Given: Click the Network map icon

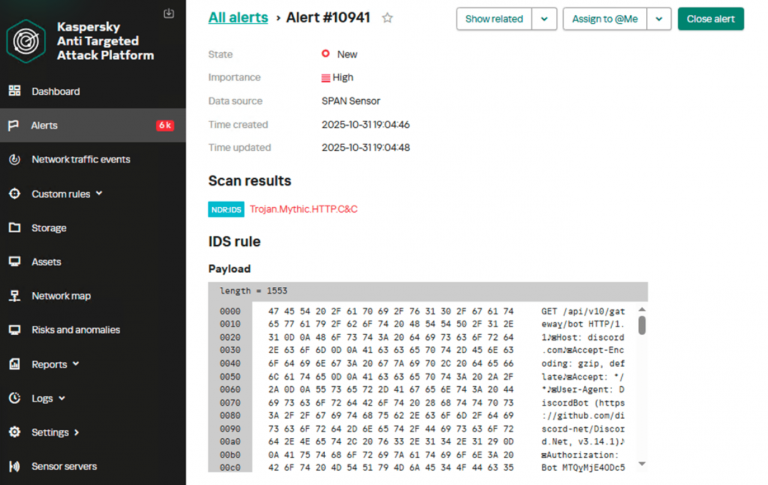Looking at the screenshot, I should [15, 296].
